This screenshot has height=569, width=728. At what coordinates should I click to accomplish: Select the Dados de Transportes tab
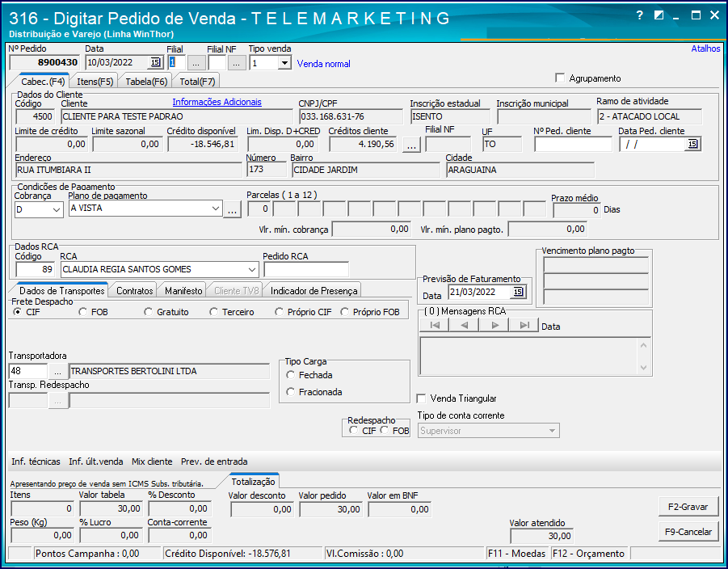[62, 291]
